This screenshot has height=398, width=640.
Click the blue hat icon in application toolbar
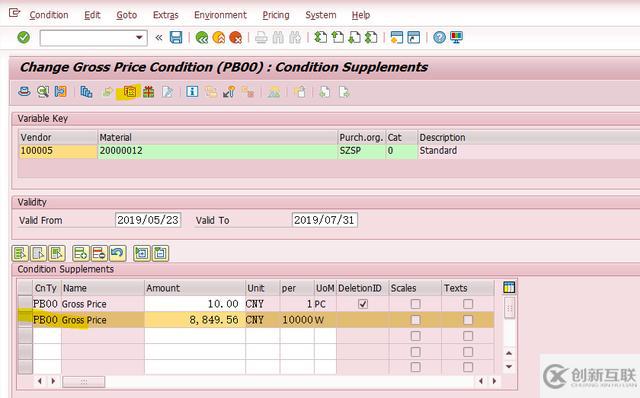(x=24, y=92)
